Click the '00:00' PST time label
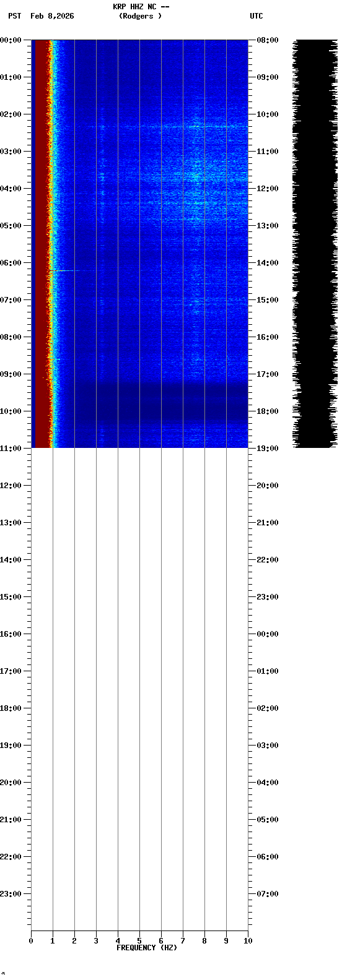The image size is (342, 980). point(11,40)
